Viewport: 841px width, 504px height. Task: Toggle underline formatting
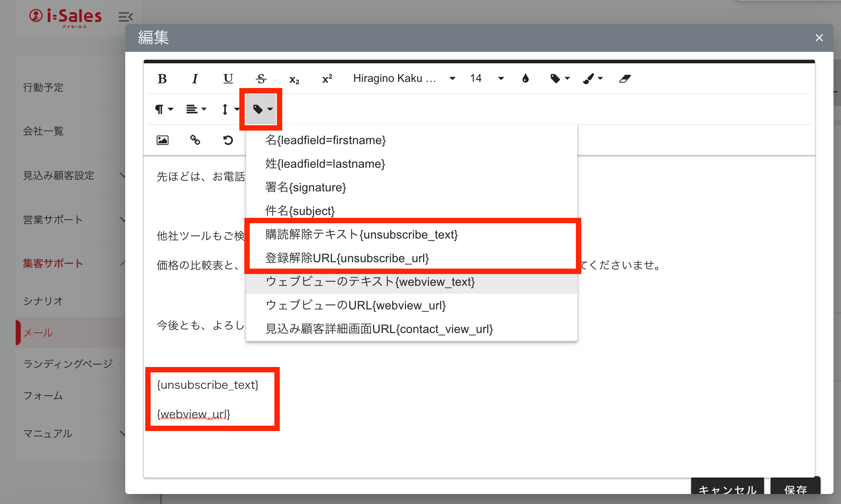228,79
